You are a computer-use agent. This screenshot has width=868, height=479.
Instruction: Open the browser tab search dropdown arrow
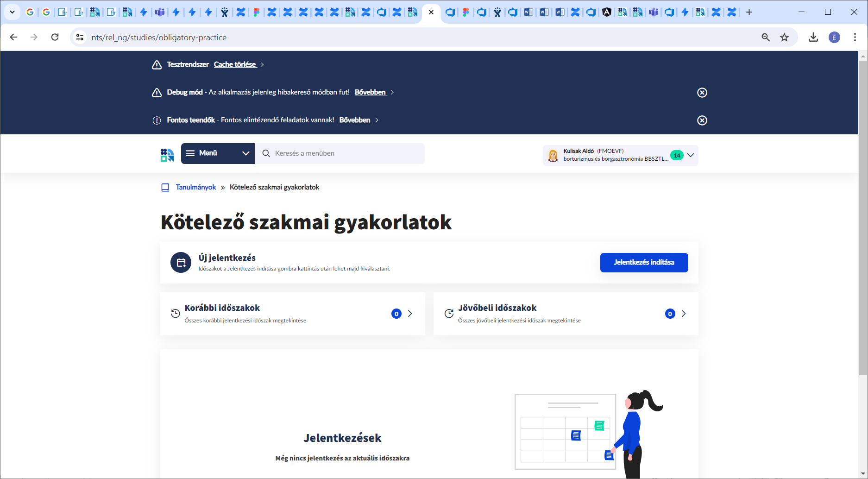point(13,12)
